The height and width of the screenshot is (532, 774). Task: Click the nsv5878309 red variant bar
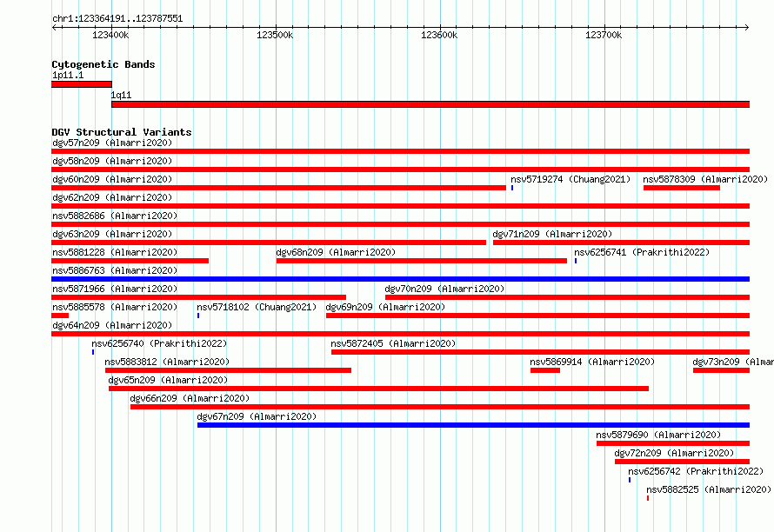point(682,188)
